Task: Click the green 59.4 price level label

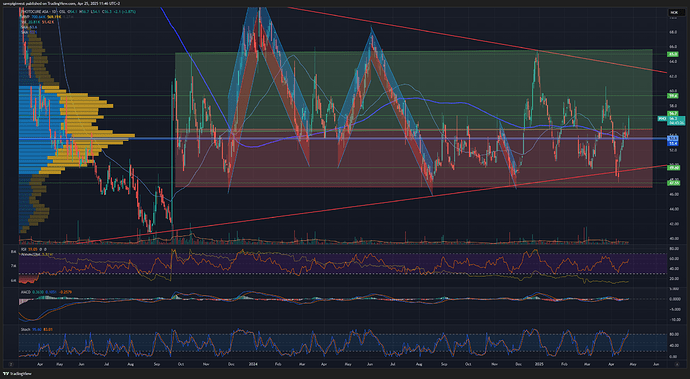Action: (x=673, y=96)
